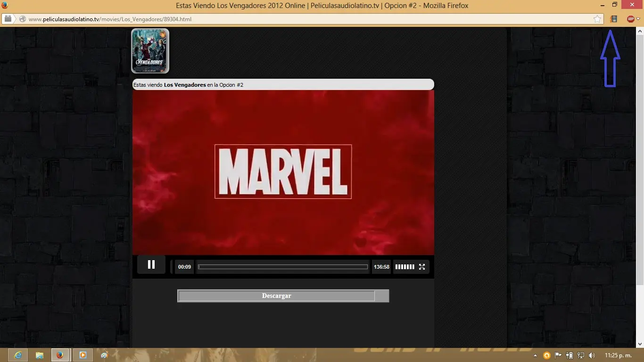Screen dimensions: 644x362
Task: Click the video fullscreen icon
Action: tap(422, 267)
